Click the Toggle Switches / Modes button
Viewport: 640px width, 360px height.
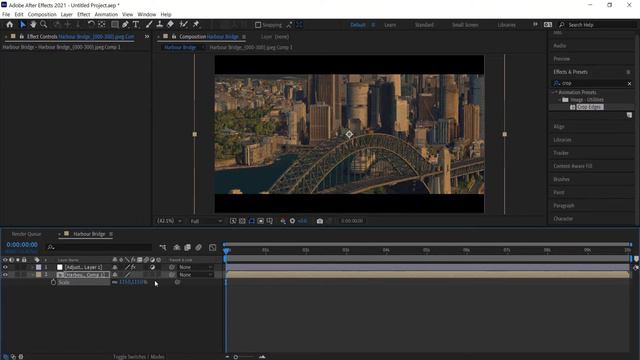pos(139,357)
